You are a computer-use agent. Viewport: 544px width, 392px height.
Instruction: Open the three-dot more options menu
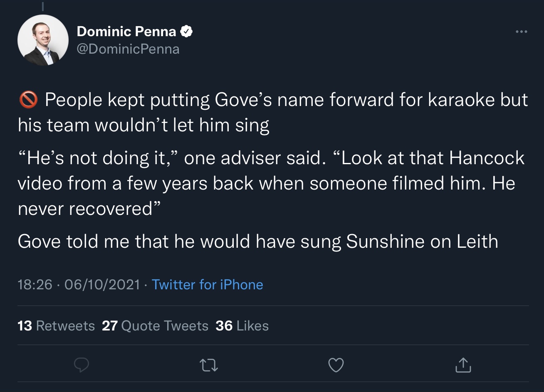(x=521, y=32)
